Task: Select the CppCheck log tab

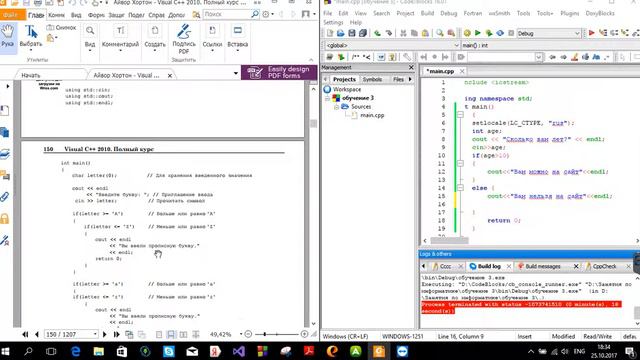Action: tap(604, 266)
